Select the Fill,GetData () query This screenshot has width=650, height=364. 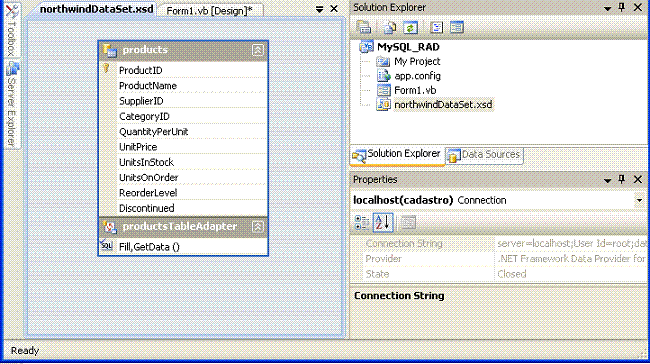(x=149, y=247)
